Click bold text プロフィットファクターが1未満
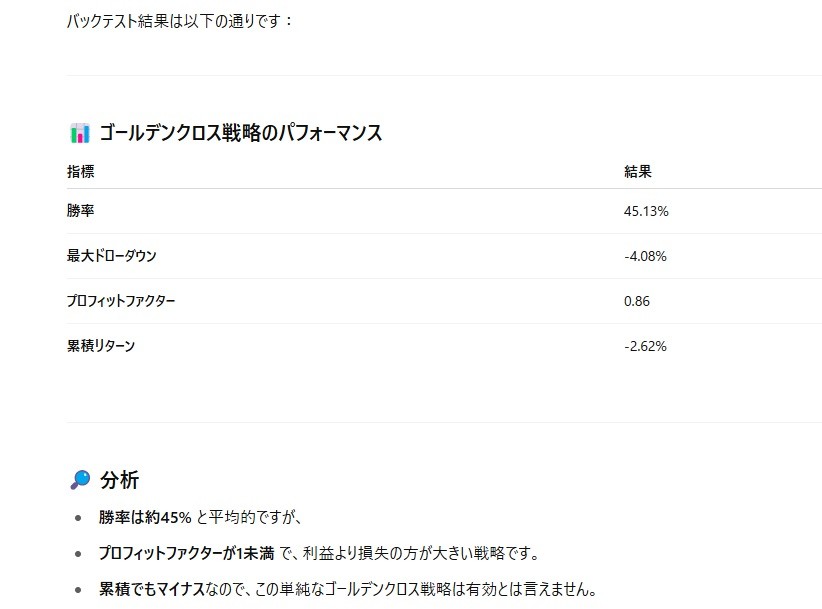Image resolution: width=822 pixels, height=609 pixels. pyautogui.click(x=187, y=553)
